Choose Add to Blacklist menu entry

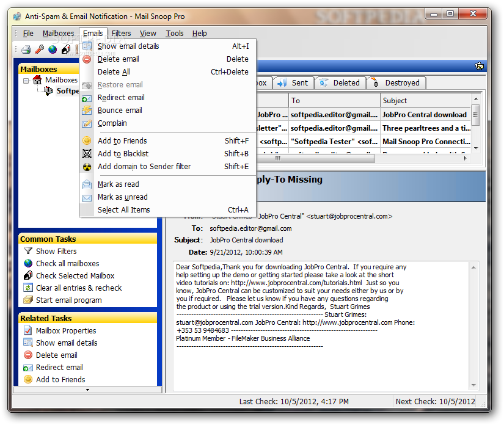coord(168,153)
